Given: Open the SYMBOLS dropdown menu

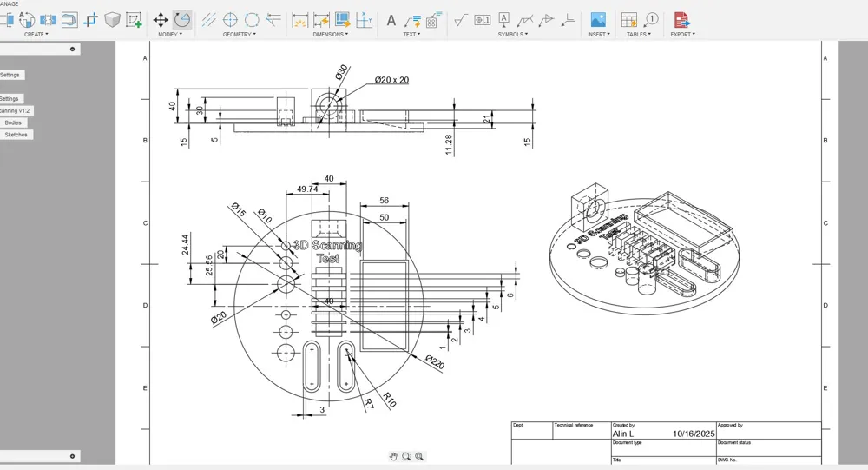Looking at the screenshot, I should pyautogui.click(x=512, y=35).
